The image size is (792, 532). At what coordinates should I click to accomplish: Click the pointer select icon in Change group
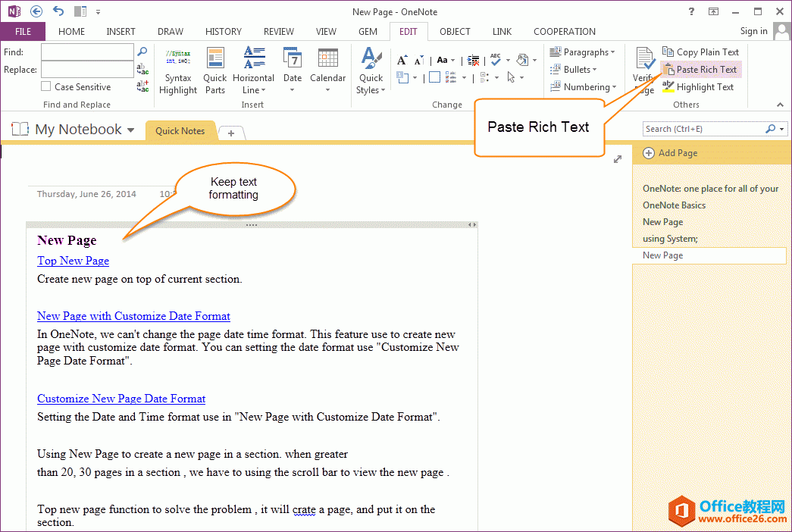point(511,77)
